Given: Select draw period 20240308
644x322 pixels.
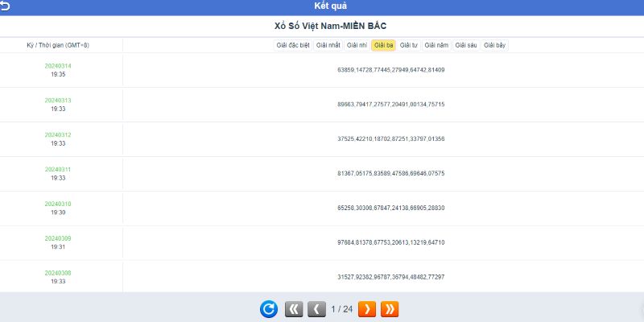Looking at the screenshot, I should coord(58,273).
